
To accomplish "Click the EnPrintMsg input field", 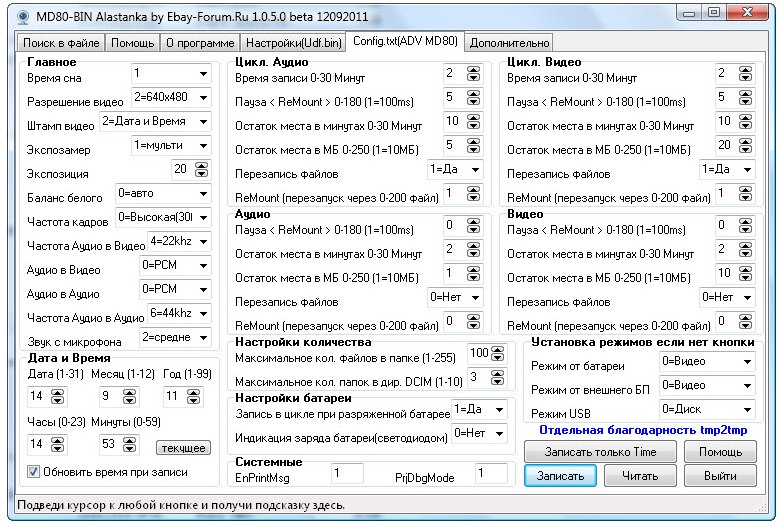I will (347, 474).
